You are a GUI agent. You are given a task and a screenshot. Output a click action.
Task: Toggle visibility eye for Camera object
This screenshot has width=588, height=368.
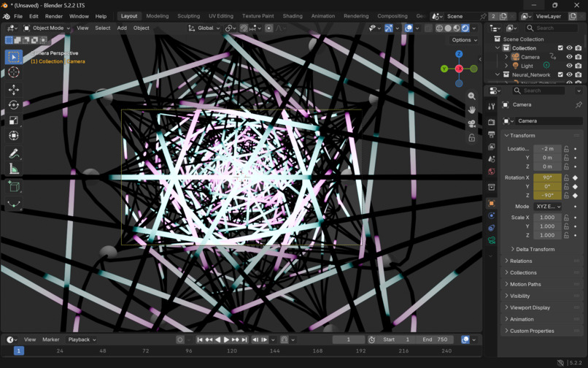[569, 57]
